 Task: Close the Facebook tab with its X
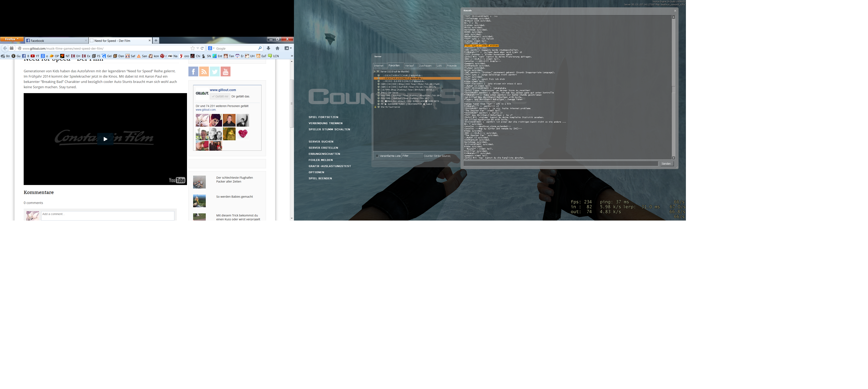point(86,40)
